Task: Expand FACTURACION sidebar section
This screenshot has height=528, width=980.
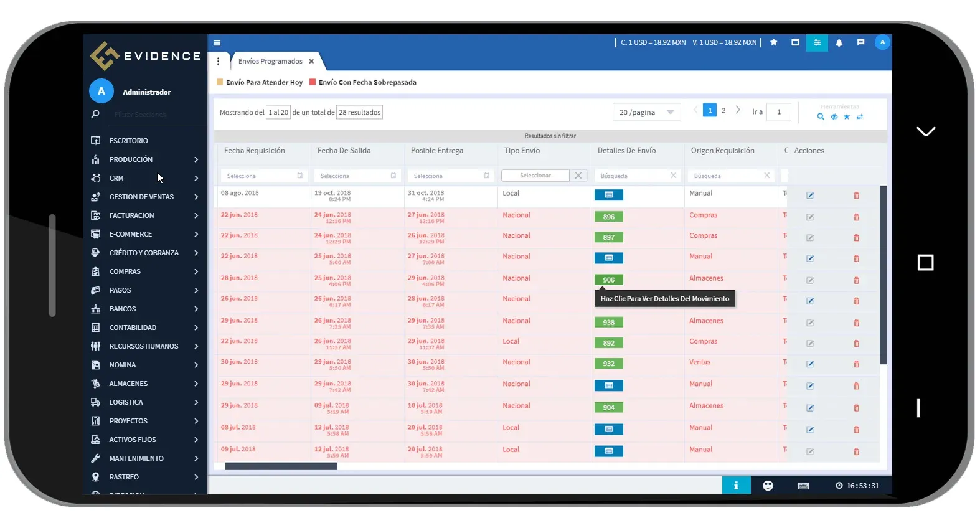Action: pos(145,215)
